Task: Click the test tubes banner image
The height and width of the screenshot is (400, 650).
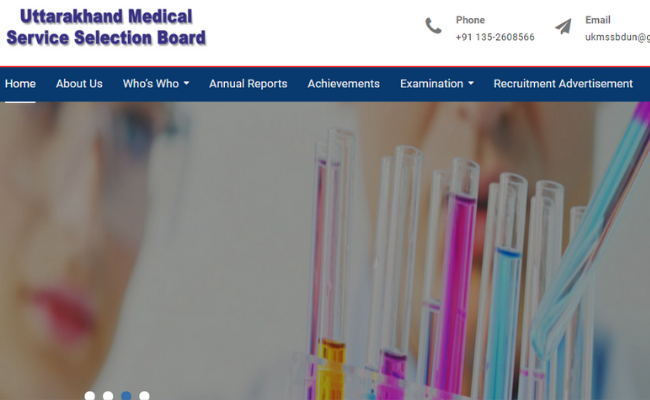Action: tap(325, 251)
